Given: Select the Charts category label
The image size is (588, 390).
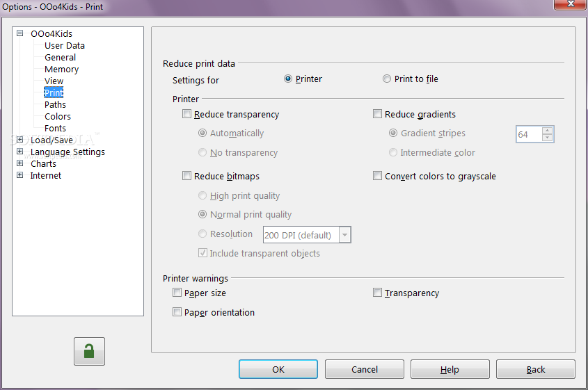Looking at the screenshot, I should tap(44, 164).
